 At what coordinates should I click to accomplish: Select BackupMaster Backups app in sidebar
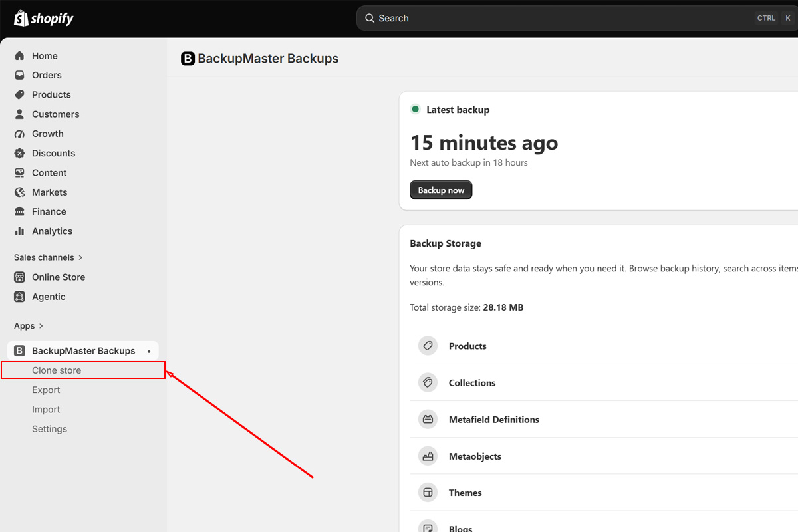pos(83,351)
